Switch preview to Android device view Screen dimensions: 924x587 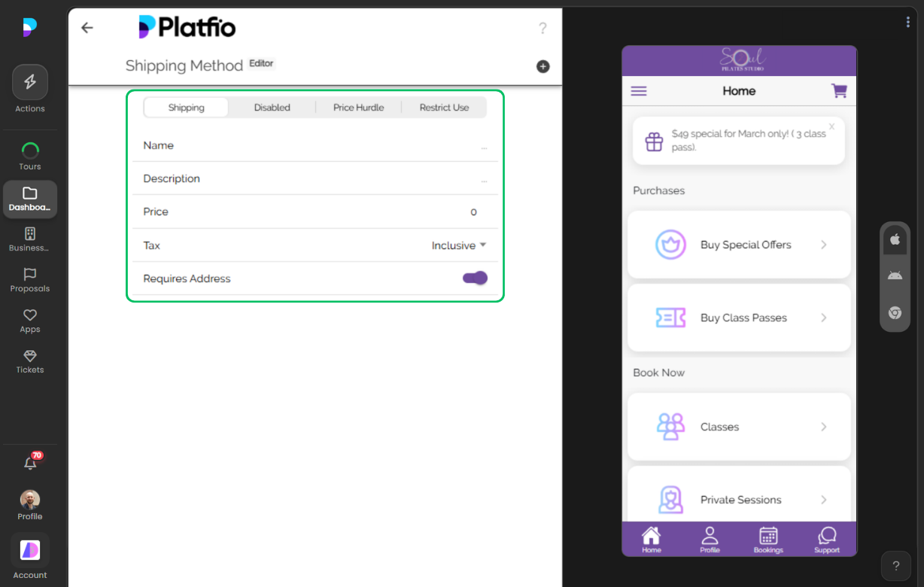pos(895,275)
